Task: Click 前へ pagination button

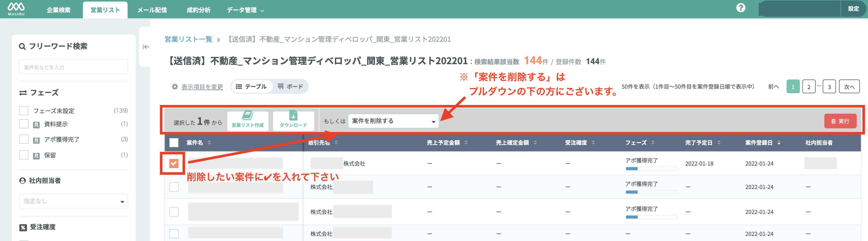Action: point(773,87)
